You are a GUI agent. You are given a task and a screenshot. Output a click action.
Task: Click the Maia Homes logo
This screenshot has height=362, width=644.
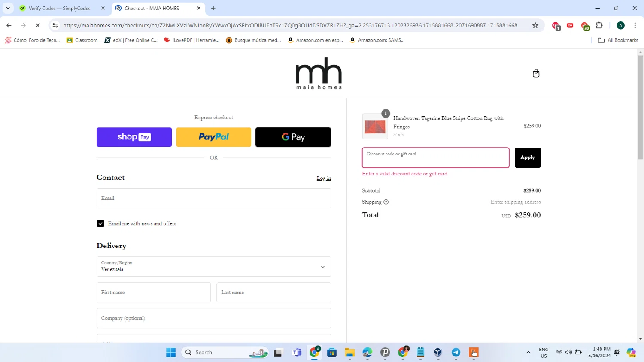[319, 73]
